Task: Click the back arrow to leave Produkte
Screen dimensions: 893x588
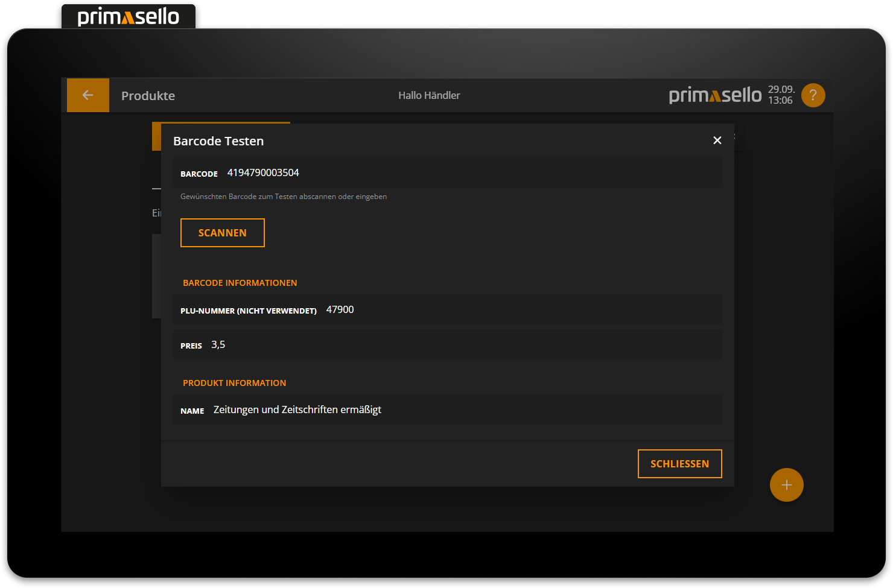Action: [87, 95]
